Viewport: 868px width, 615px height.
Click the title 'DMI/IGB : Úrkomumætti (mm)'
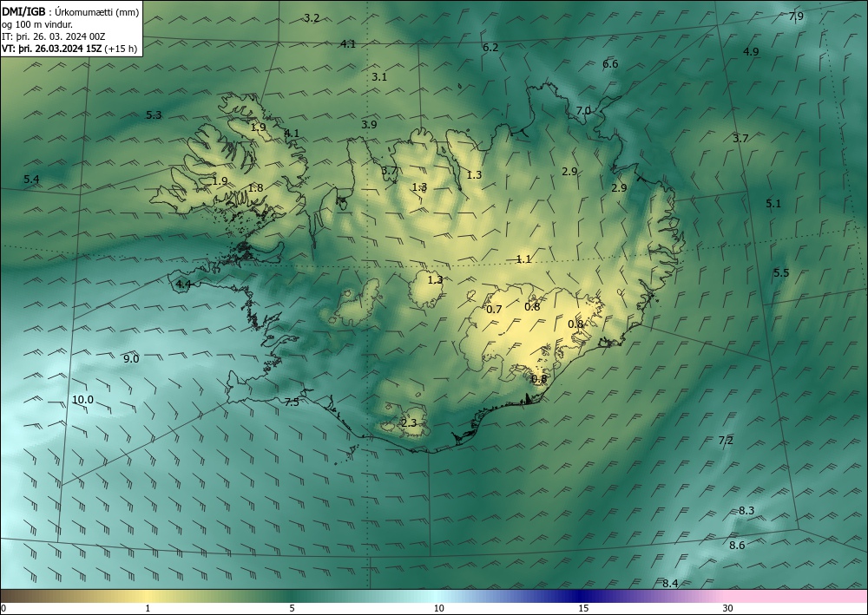[71, 11]
